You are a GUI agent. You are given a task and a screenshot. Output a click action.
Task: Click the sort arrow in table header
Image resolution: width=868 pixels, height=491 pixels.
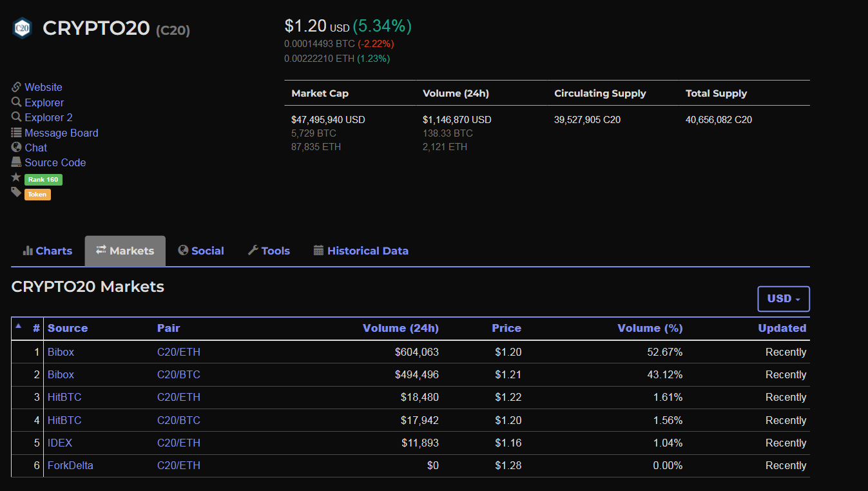point(18,325)
